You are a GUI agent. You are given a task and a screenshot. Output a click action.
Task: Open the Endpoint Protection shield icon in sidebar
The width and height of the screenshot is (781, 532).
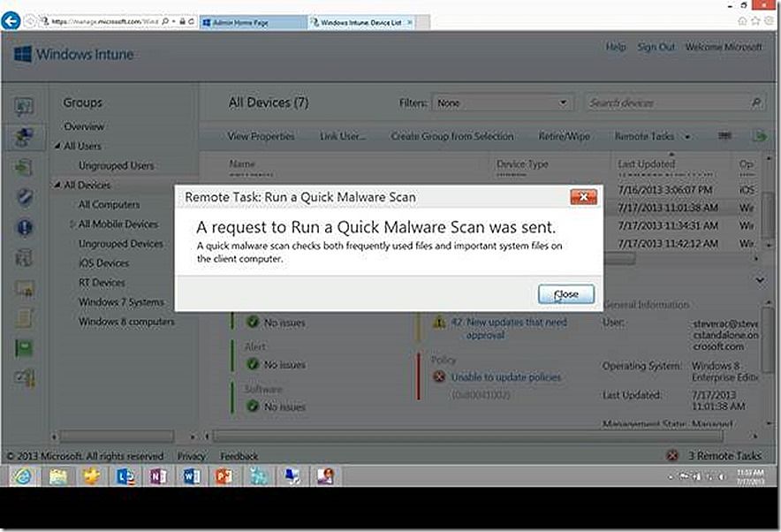(24, 197)
